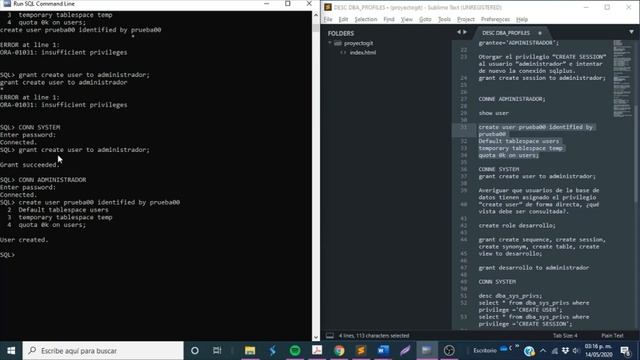Image resolution: width=640 pixels, height=360 pixels.
Task: Select the DESC DBA_PROFILES tab
Action: tap(506, 33)
